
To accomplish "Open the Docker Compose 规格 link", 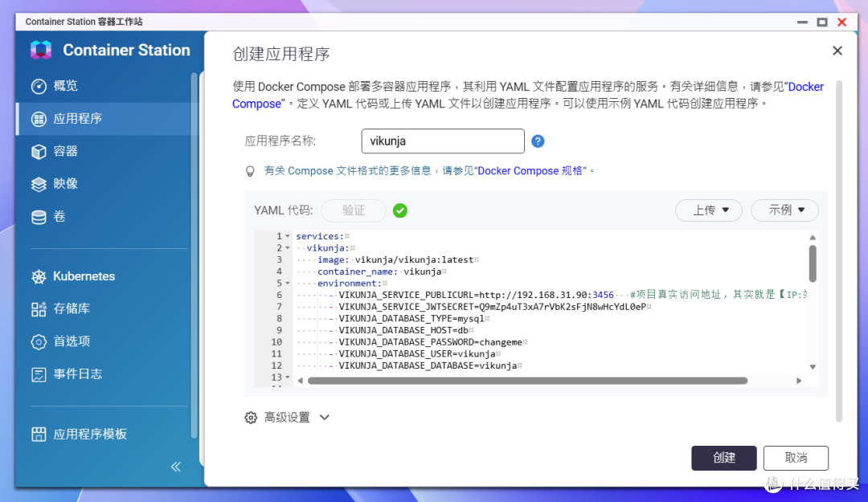I will (530, 171).
